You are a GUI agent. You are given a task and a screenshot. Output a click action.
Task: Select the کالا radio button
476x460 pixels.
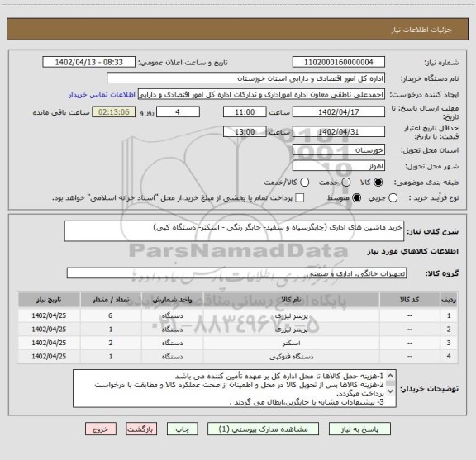tap(378, 182)
